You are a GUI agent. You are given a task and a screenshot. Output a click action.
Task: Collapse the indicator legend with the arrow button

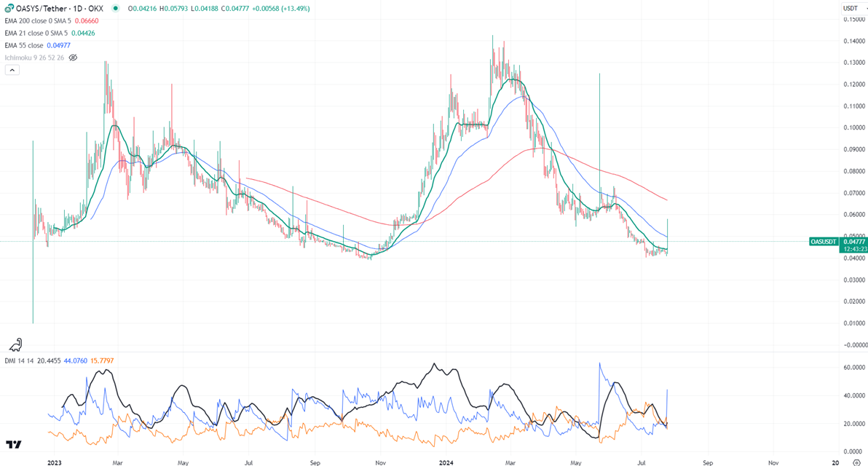12,70
